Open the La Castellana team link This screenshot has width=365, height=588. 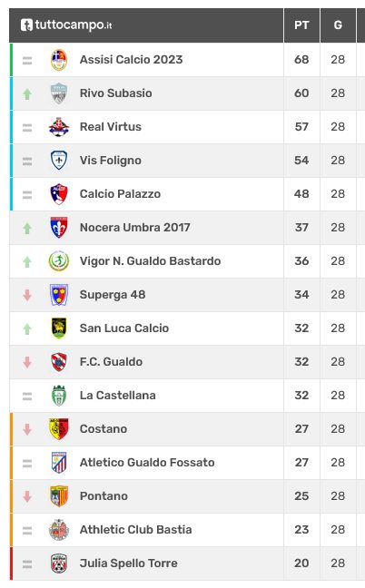click(117, 396)
